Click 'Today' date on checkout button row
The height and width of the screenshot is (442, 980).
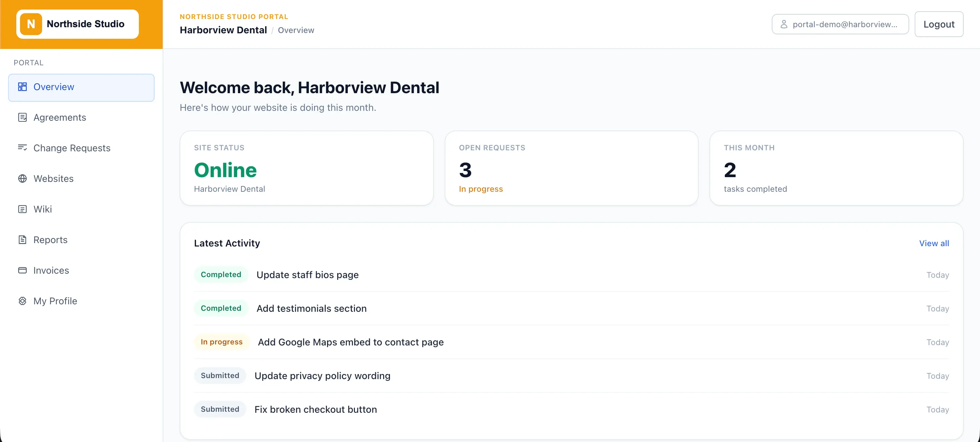coord(937,409)
